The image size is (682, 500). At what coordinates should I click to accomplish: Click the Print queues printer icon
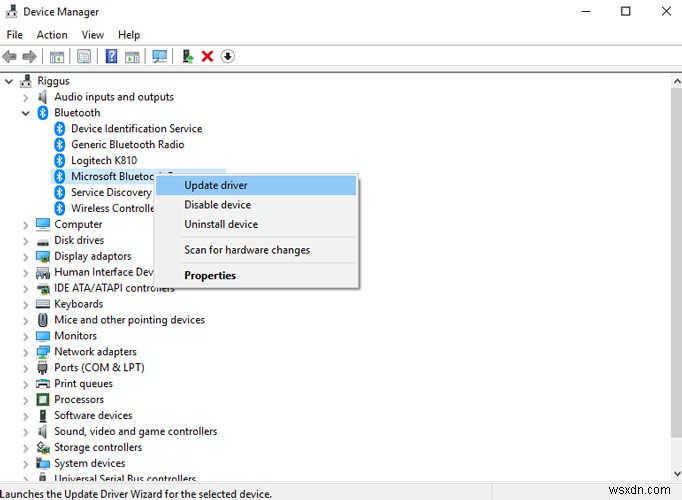pyautogui.click(x=43, y=383)
